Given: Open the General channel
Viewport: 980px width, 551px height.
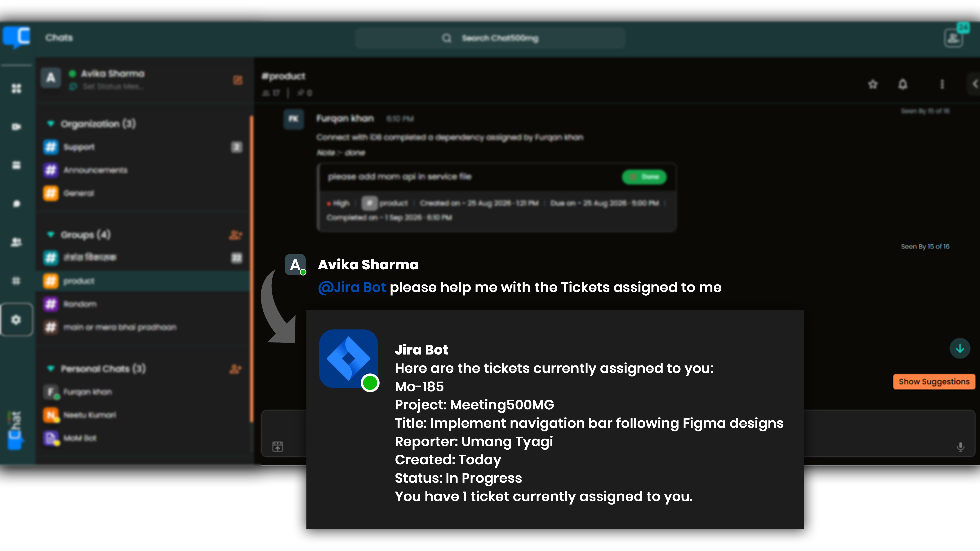Looking at the screenshot, I should tap(143, 193).
